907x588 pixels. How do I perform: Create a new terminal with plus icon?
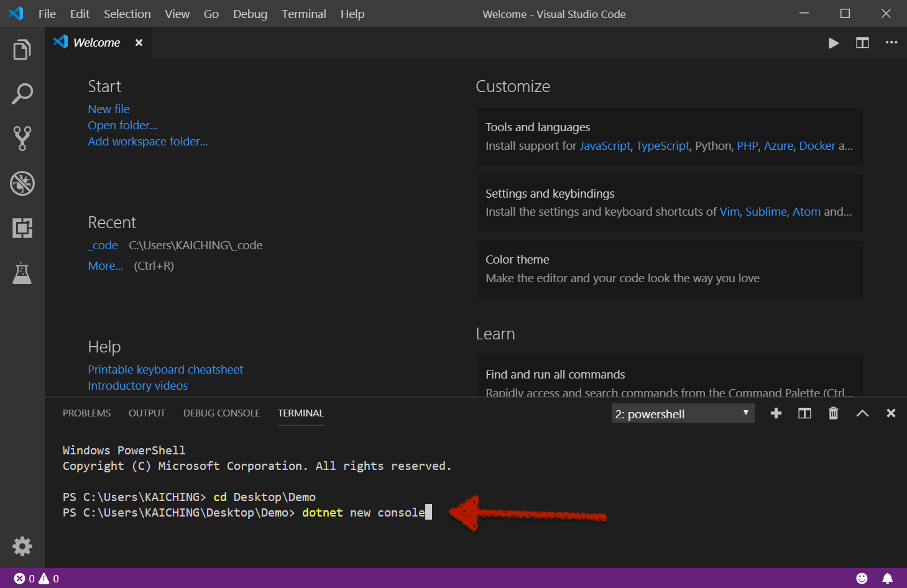click(776, 413)
